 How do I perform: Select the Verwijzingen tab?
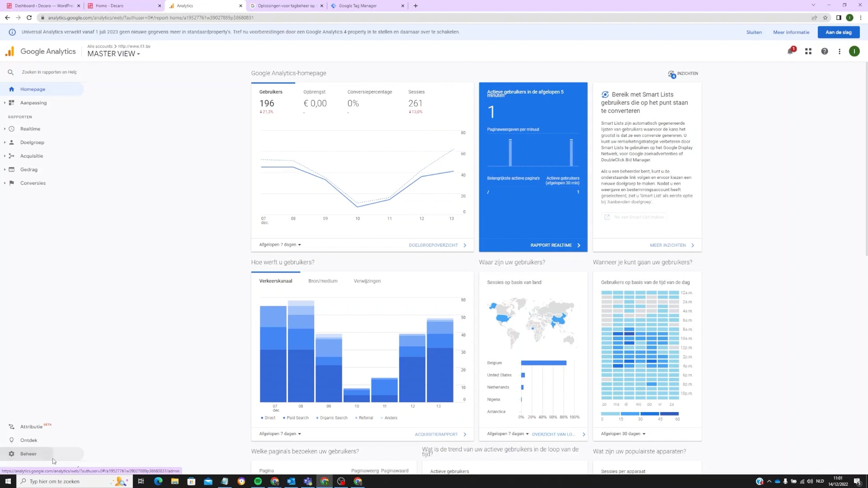367,281
